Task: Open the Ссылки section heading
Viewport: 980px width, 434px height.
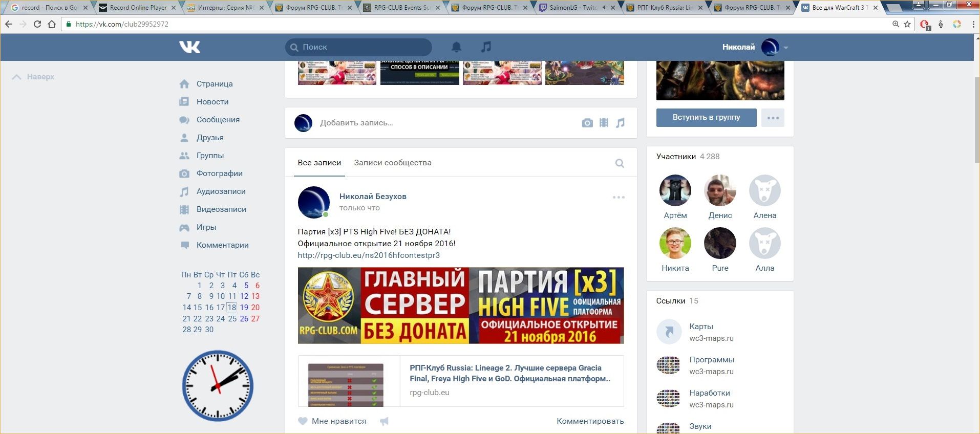Action: click(x=670, y=301)
